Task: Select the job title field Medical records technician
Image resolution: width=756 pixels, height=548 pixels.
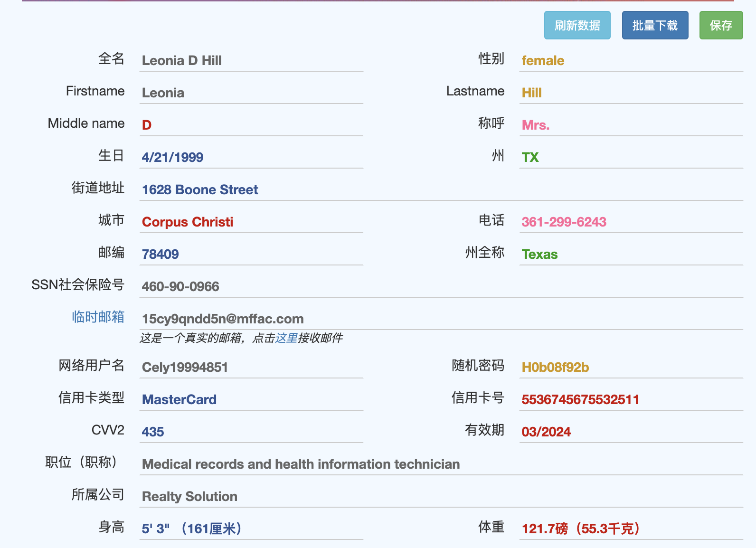Action: pyautogui.click(x=441, y=464)
